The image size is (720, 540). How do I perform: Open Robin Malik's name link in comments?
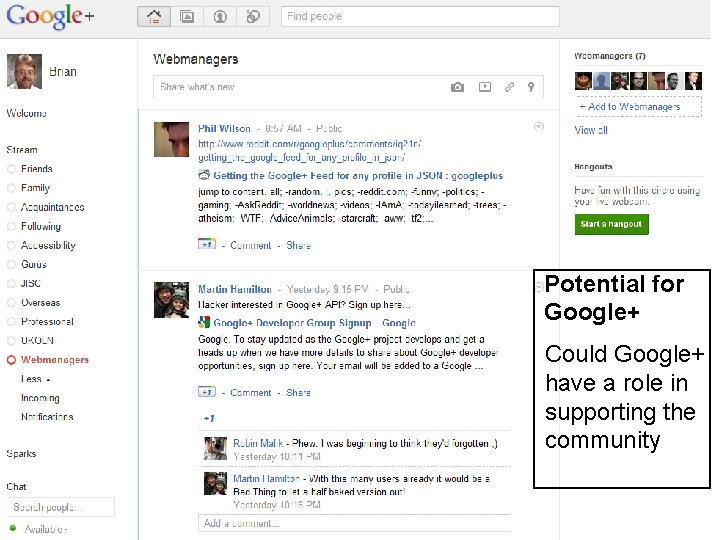point(258,443)
